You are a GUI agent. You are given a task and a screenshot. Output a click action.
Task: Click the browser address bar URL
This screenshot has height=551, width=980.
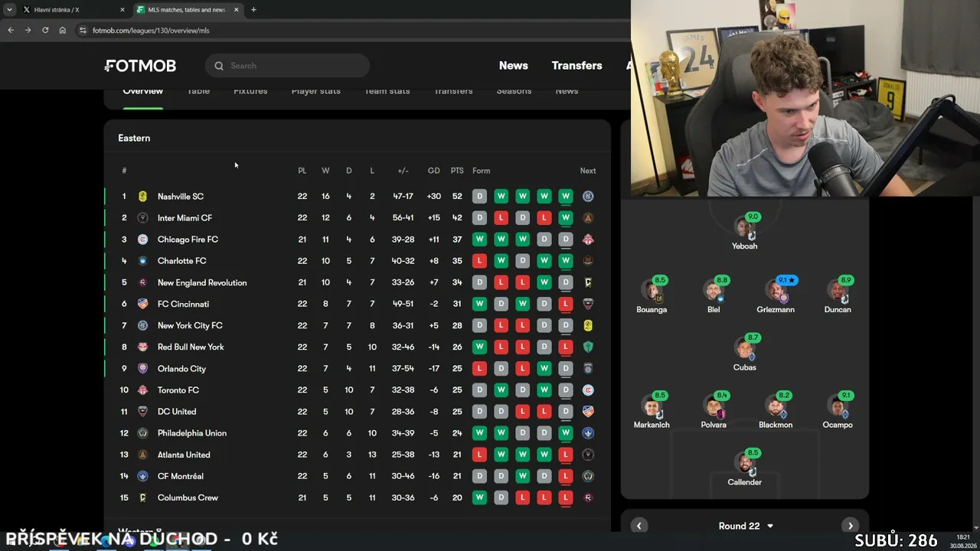pyautogui.click(x=151, y=31)
